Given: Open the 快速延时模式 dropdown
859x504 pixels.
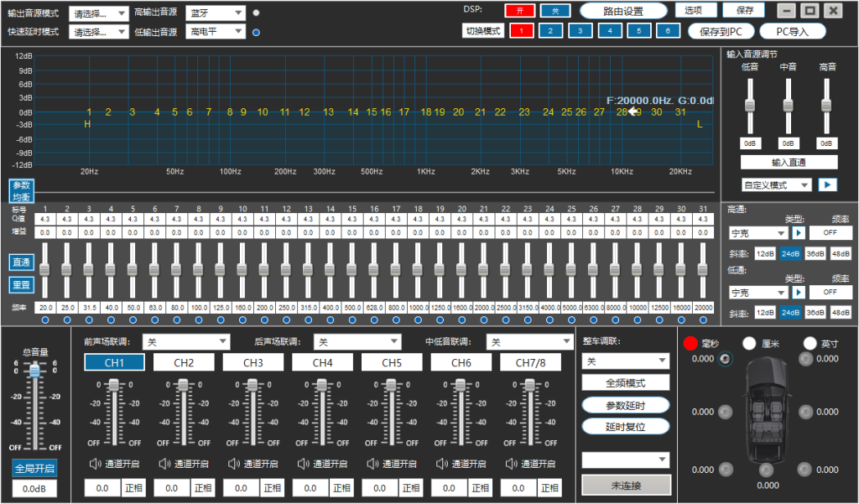Looking at the screenshot, I should pyautogui.click(x=99, y=33).
